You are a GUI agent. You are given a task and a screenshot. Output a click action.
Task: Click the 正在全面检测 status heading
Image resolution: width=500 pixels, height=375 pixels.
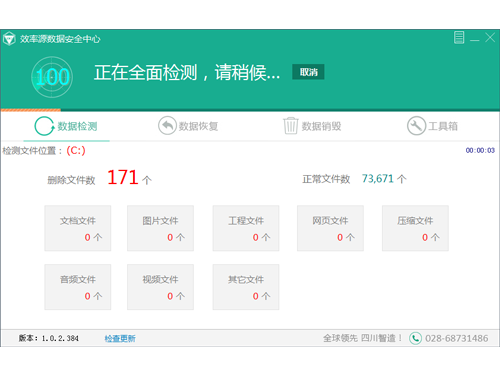tap(187, 72)
